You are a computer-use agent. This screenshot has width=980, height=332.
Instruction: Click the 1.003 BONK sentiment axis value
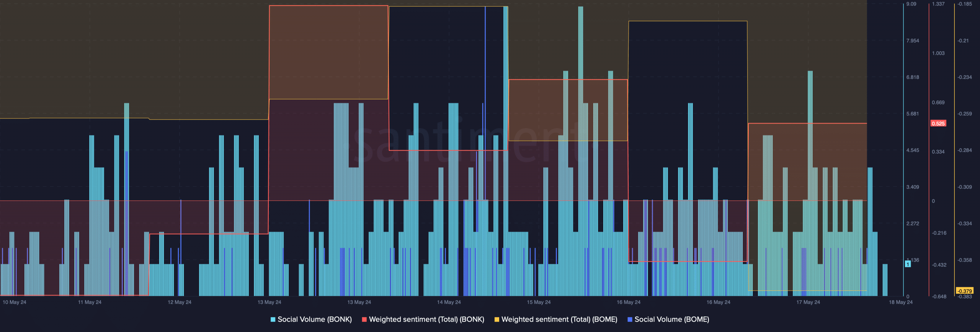click(x=938, y=53)
